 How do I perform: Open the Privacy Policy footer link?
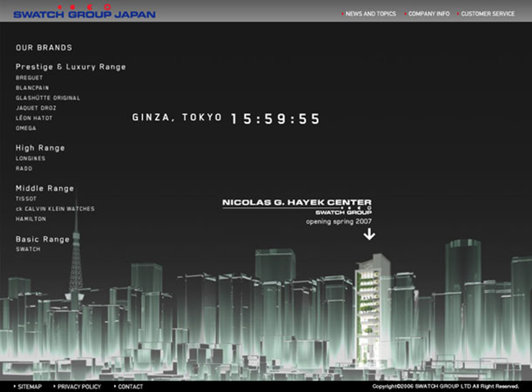[x=79, y=386]
